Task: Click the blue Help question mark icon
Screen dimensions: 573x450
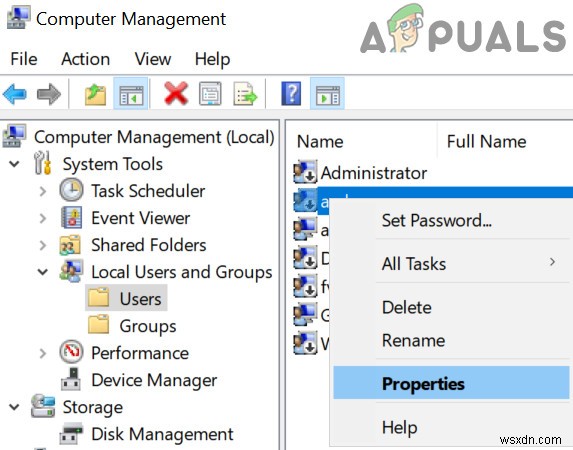Action: (291, 94)
